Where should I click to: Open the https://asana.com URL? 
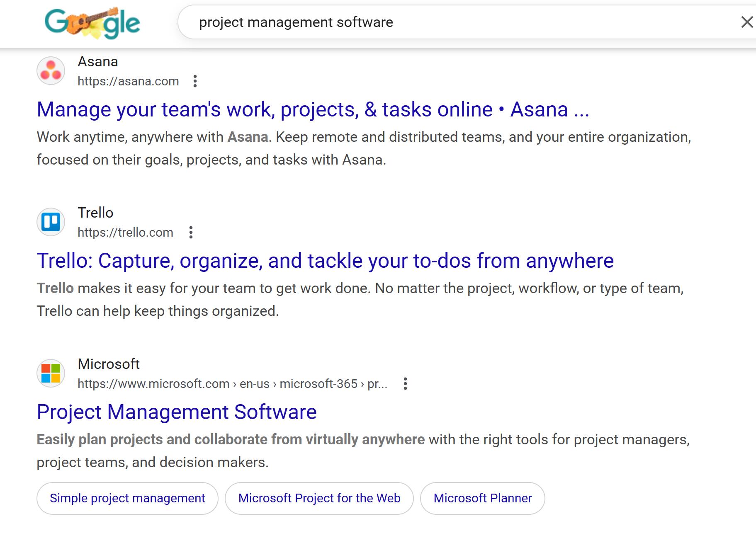point(128,81)
